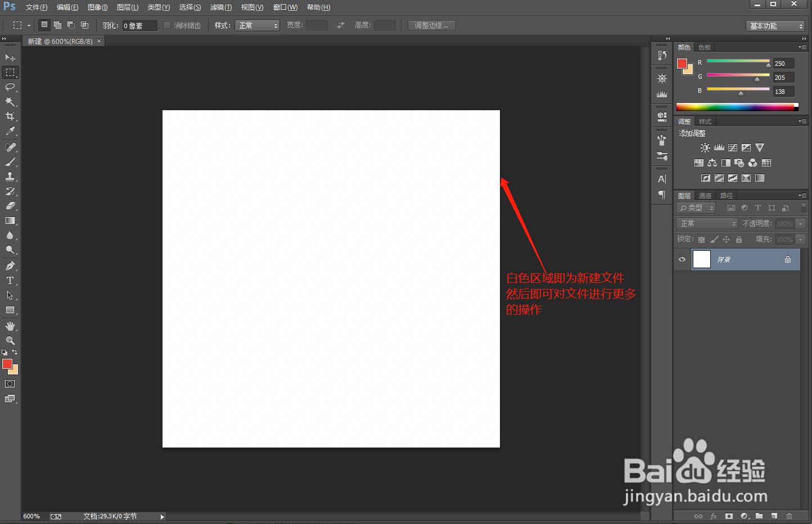Open the tool preset picker arrow

[29, 25]
